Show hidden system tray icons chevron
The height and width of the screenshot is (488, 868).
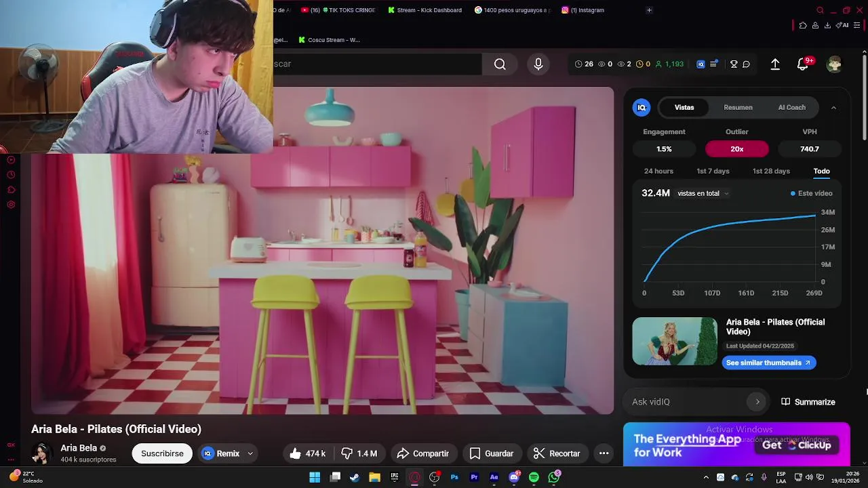(706, 477)
